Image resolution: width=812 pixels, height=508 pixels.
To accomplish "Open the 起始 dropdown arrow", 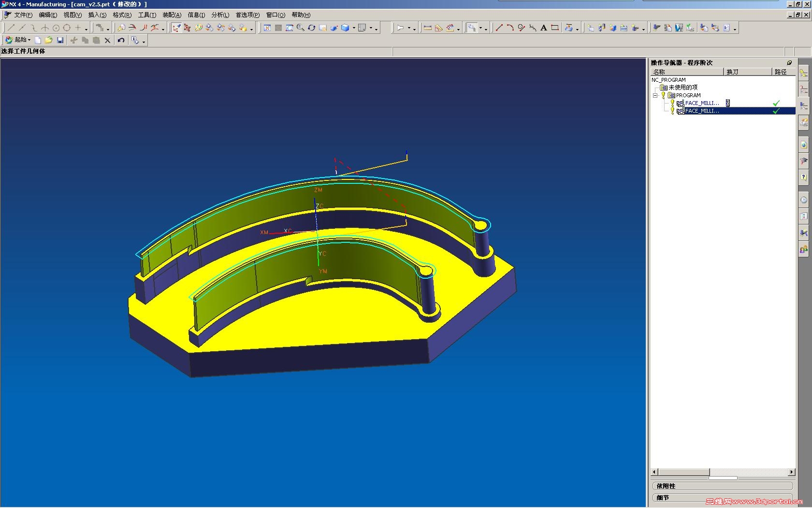I will click(x=29, y=40).
